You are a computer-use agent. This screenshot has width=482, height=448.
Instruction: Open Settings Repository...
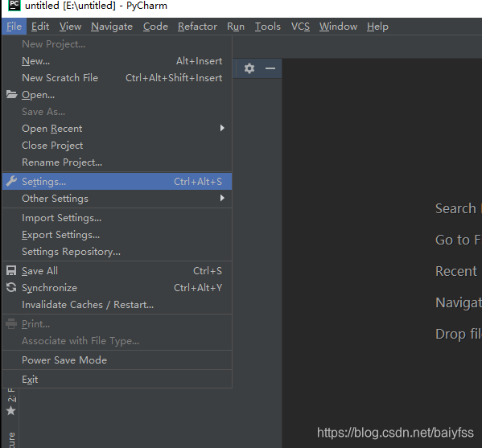point(117,252)
